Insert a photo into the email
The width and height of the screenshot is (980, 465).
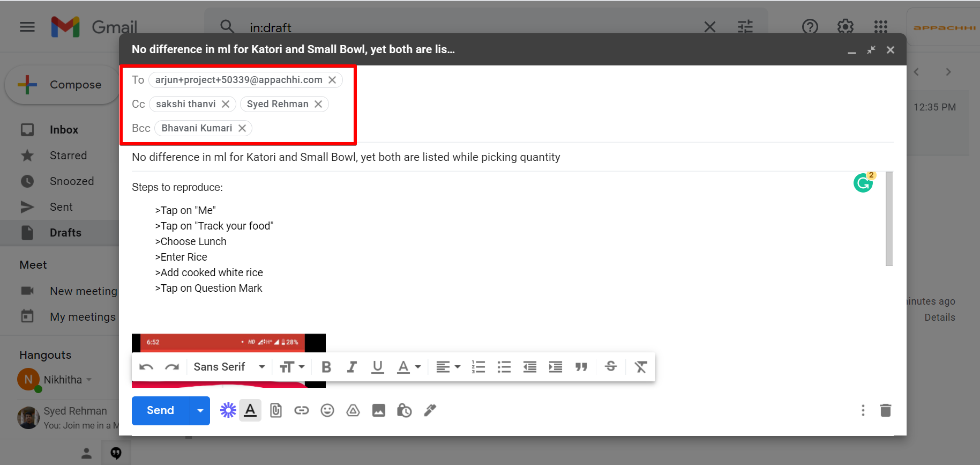379,410
